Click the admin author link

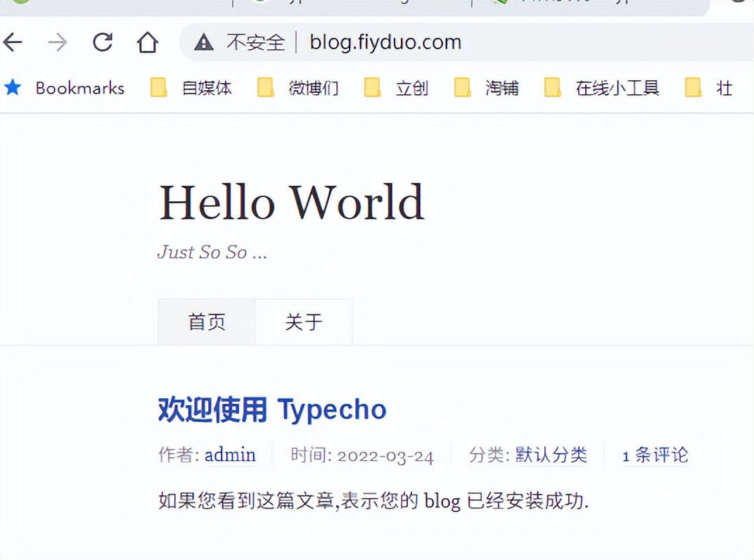tap(230, 454)
